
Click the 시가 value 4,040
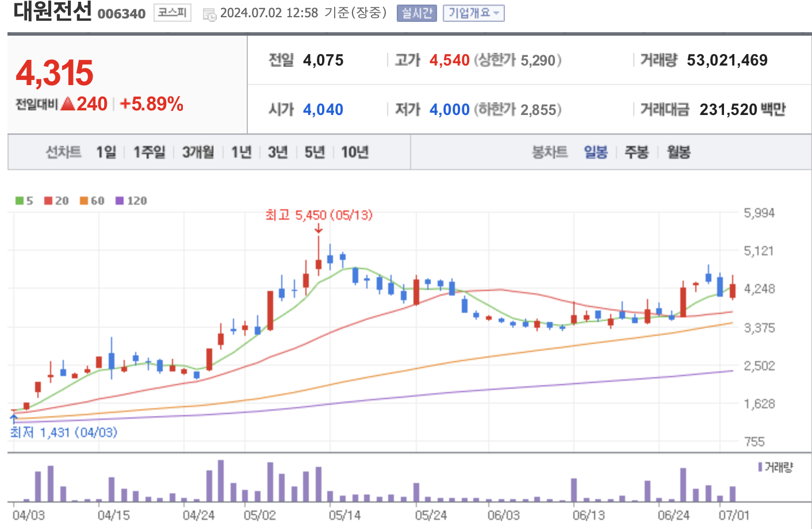(323, 110)
